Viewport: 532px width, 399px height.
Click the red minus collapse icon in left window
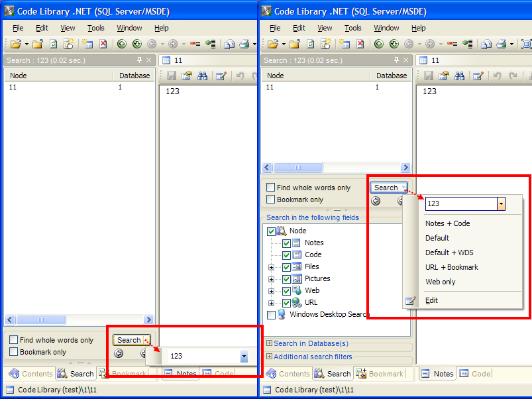point(195,44)
